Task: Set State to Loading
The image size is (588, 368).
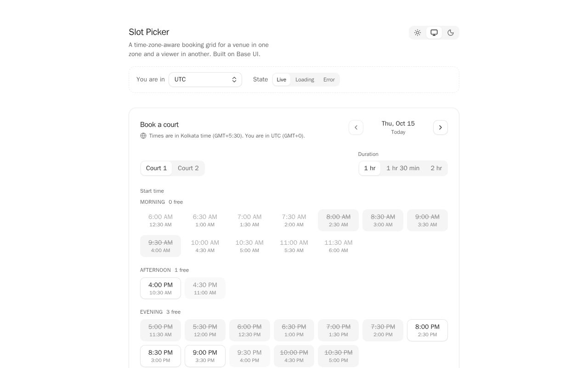Action: pyautogui.click(x=305, y=80)
